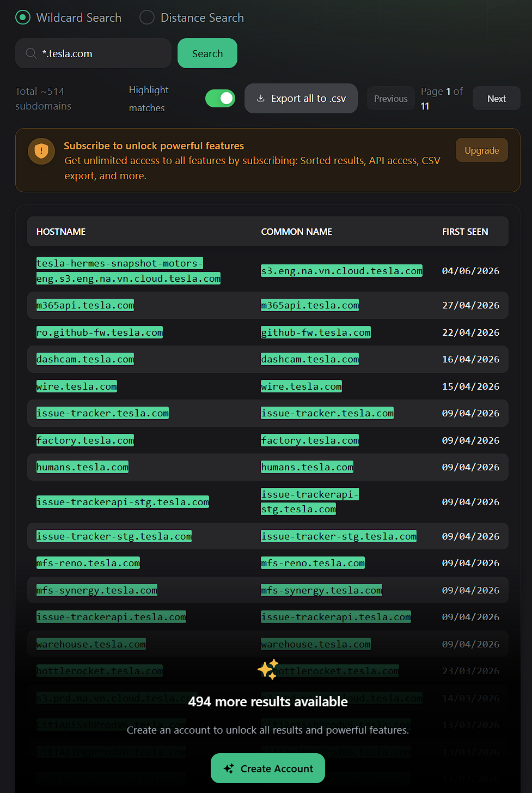Go to Next page

pos(497,99)
